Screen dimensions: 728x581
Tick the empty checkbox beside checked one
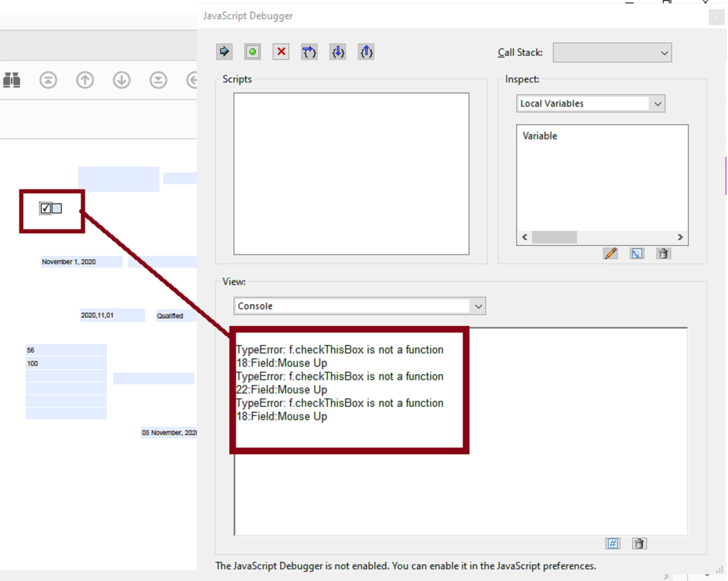click(x=57, y=208)
